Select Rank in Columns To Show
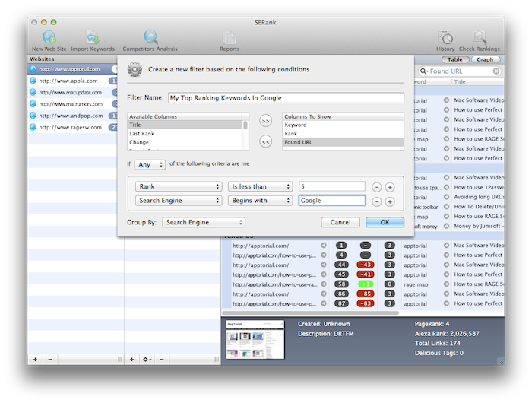The width and height of the screenshot is (532, 403). click(343, 133)
